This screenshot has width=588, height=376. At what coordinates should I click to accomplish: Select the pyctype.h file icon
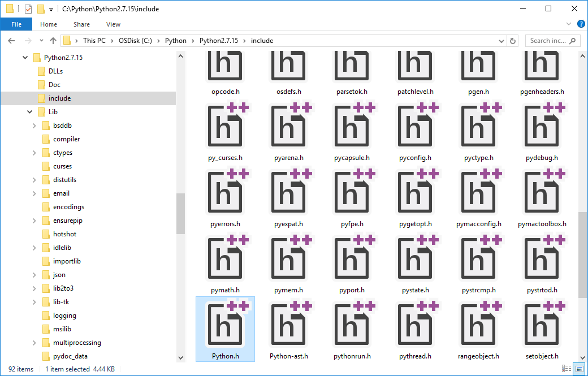pyautogui.click(x=478, y=126)
